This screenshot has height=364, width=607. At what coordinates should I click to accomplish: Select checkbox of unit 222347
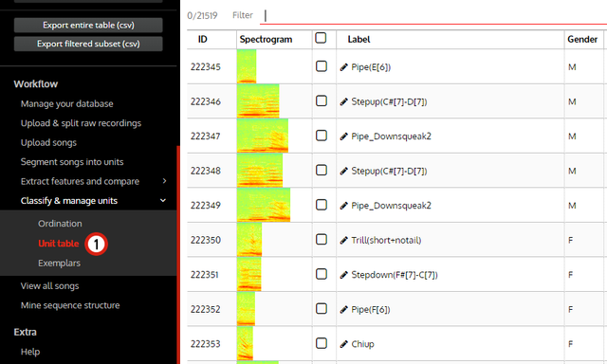click(x=322, y=136)
